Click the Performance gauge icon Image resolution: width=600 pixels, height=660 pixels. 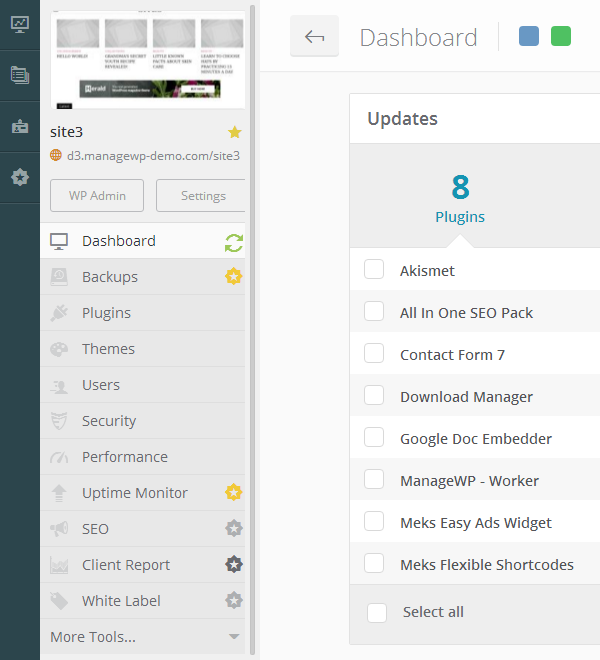[x=59, y=457]
